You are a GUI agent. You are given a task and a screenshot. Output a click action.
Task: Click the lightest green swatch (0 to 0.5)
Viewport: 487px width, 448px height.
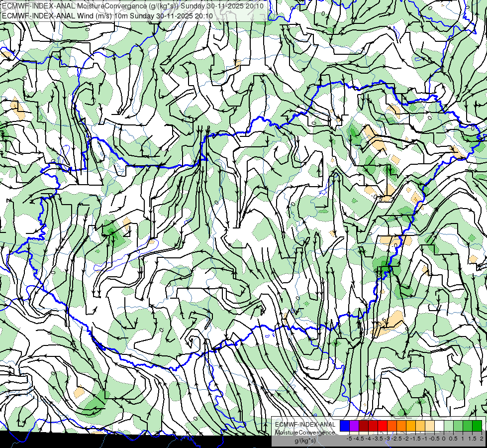coord(449,426)
